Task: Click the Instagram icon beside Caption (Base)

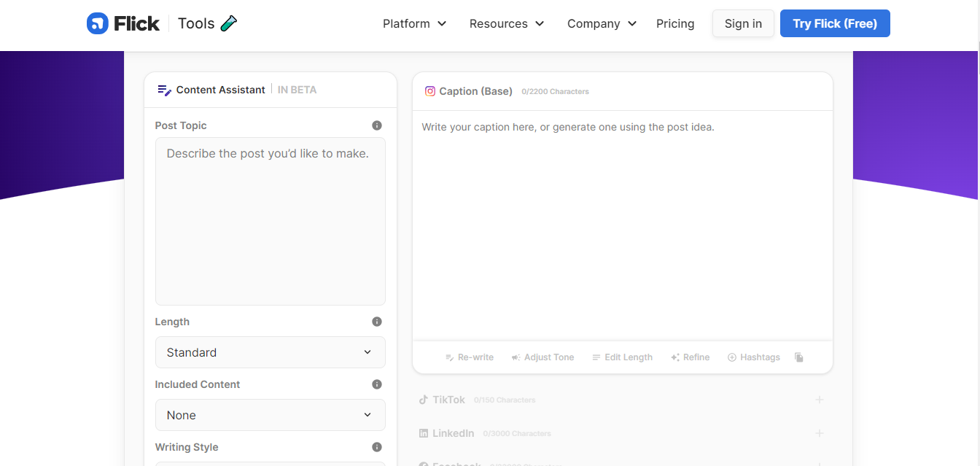Action: pyautogui.click(x=430, y=91)
